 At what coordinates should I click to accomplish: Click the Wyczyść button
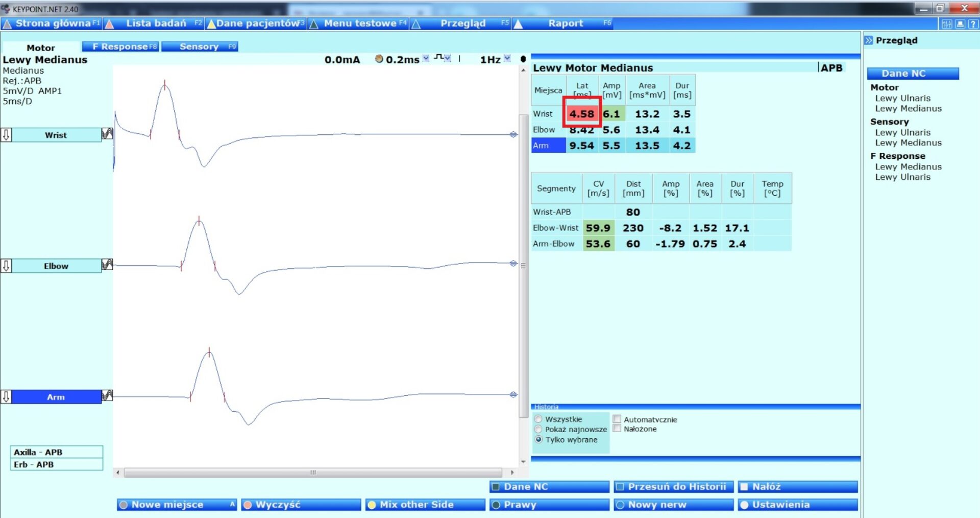pos(301,505)
